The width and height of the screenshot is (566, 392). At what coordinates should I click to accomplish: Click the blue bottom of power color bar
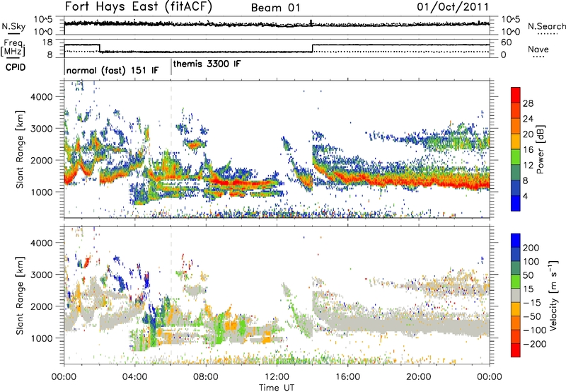[x=516, y=205]
